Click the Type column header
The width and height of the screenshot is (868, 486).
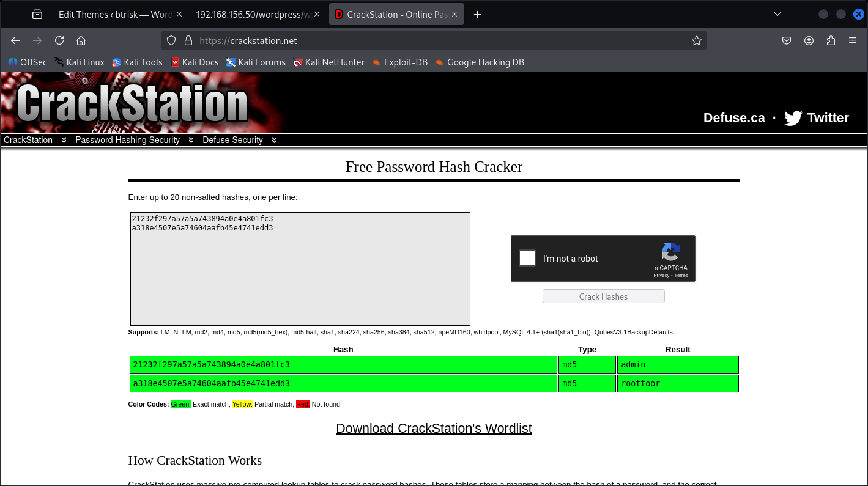click(x=587, y=350)
